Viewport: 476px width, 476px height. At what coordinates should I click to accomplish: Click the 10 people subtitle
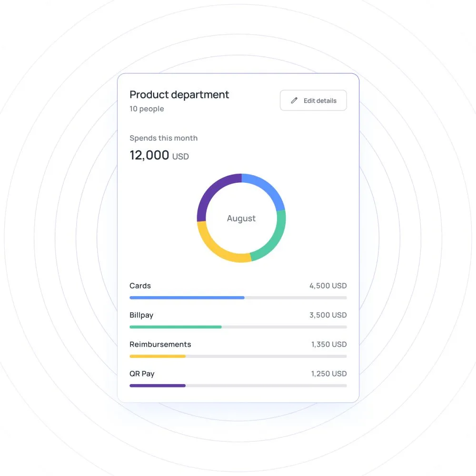(147, 109)
